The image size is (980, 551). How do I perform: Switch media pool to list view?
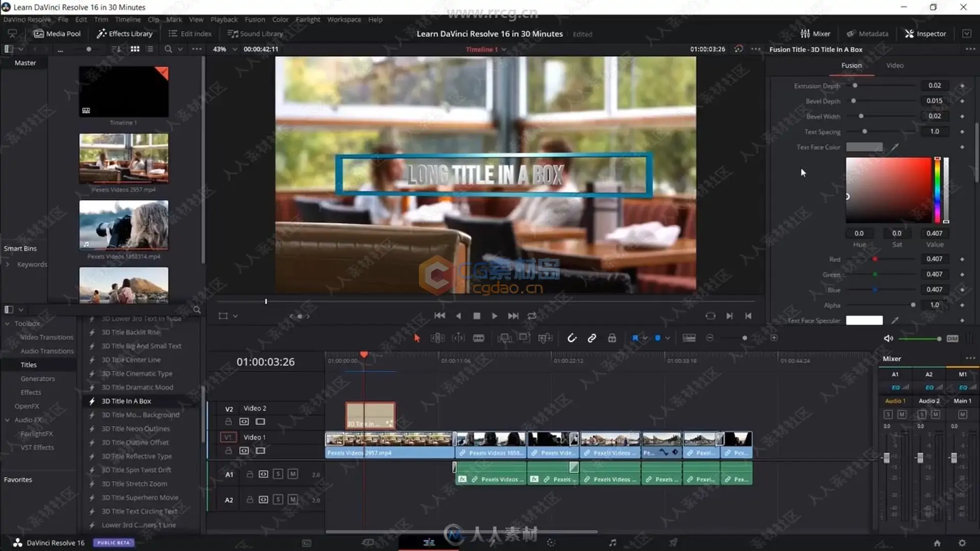point(150,49)
